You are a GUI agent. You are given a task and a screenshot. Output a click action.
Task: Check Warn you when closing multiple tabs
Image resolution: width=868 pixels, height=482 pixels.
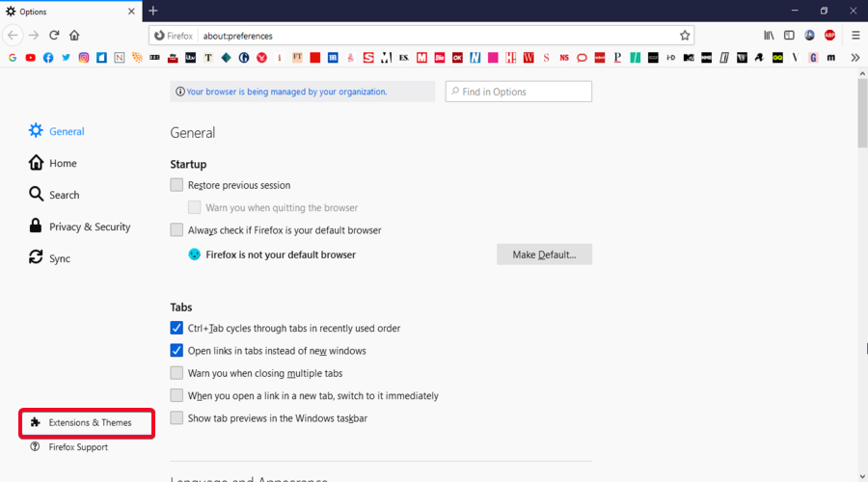pos(176,373)
